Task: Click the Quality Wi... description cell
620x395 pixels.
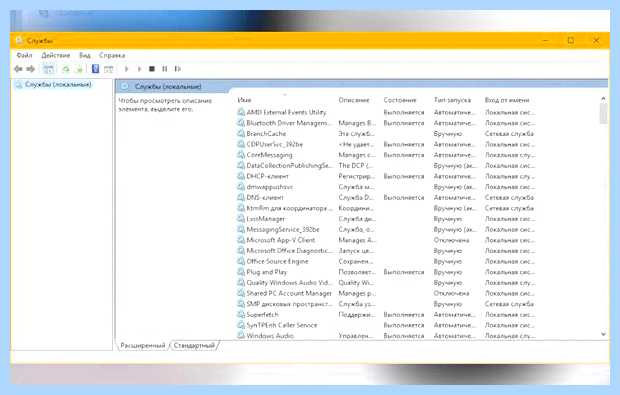Action: [355, 283]
